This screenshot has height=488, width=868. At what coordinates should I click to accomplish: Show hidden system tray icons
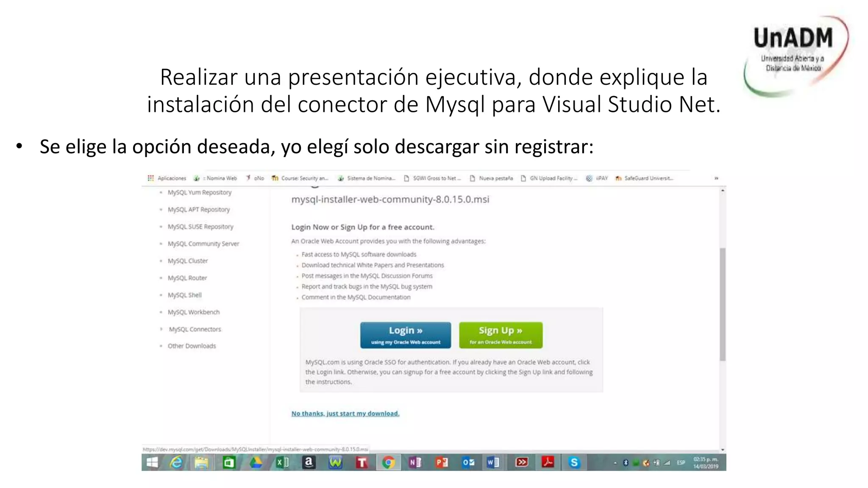[x=615, y=463]
